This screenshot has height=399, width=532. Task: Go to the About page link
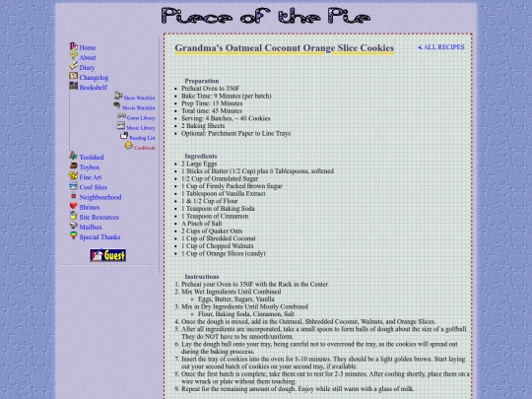coord(88,58)
